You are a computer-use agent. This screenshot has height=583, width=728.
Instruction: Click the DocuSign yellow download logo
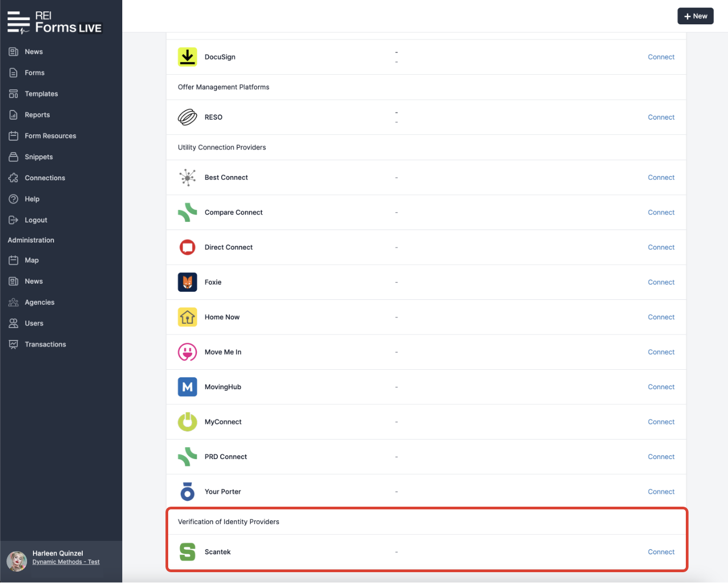[188, 57]
